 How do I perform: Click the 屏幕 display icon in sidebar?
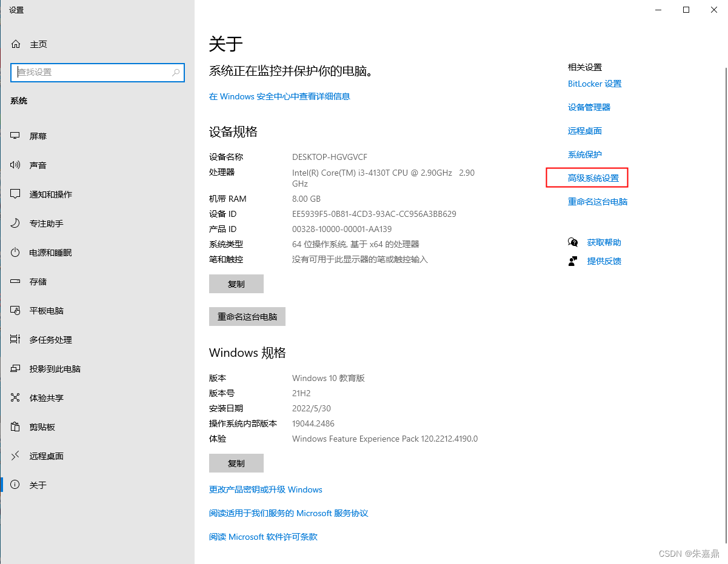click(16, 136)
